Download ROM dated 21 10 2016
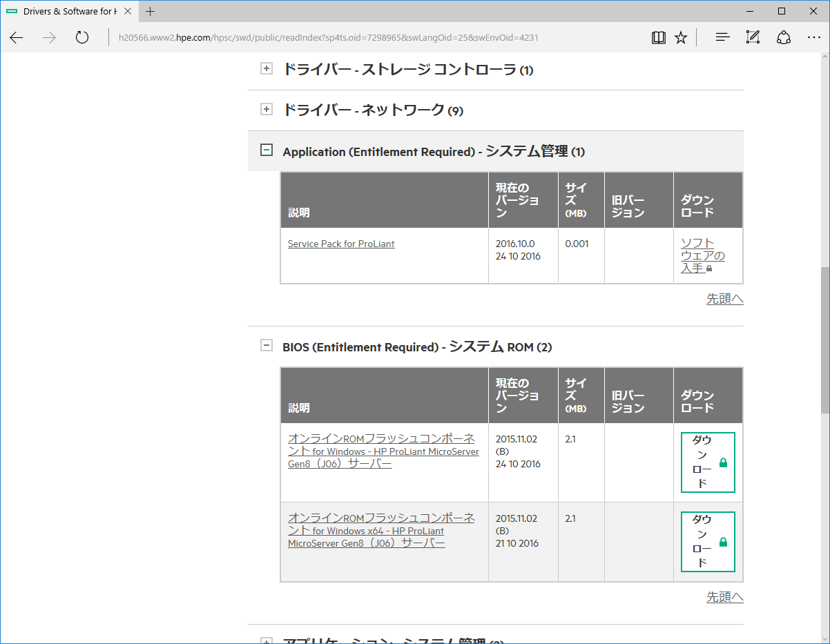The image size is (830, 644). tap(708, 542)
